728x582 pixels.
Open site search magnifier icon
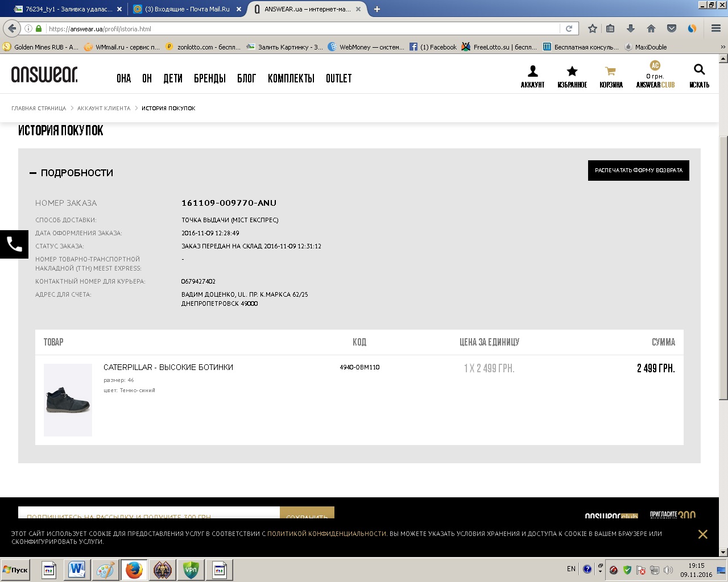699,76
